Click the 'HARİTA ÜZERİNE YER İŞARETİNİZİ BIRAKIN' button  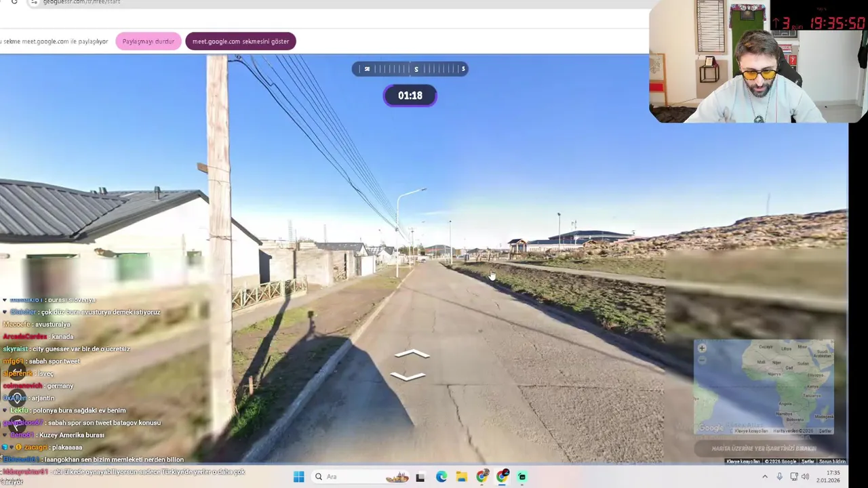764,448
